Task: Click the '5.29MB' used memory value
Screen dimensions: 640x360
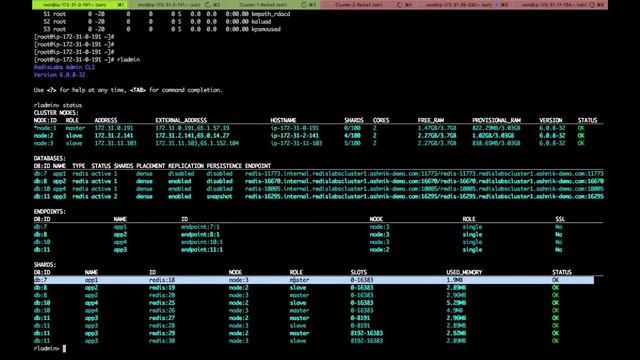Action: 456,303
